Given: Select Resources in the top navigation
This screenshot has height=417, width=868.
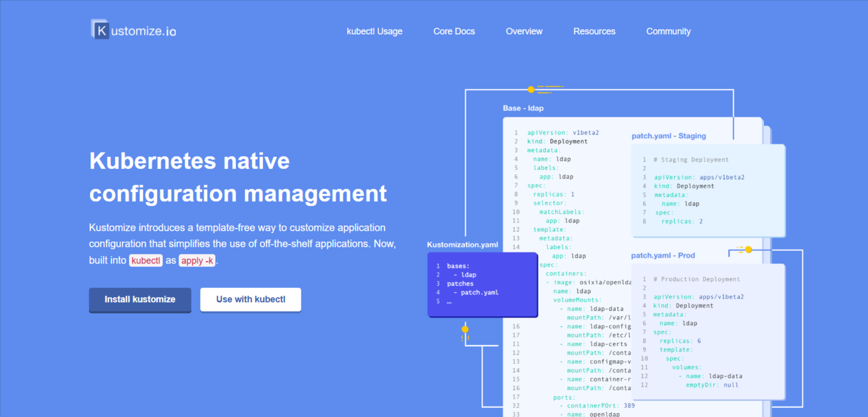Looking at the screenshot, I should click(594, 31).
